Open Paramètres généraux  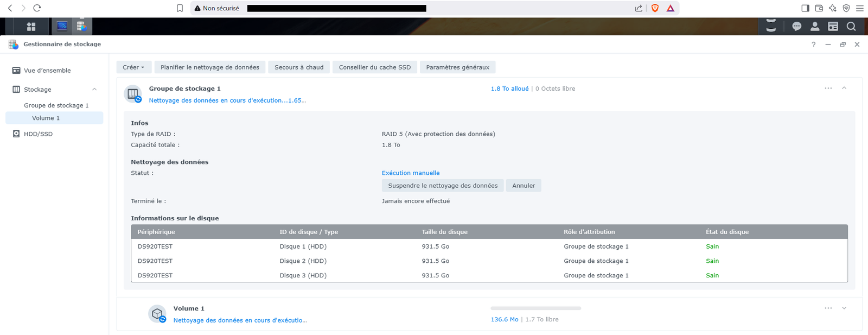coord(458,67)
